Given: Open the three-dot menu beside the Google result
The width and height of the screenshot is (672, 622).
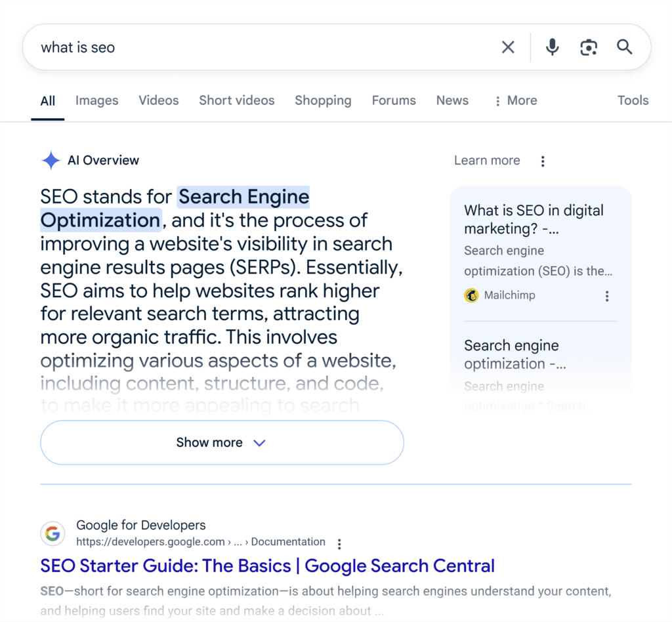Looking at the screenshot, I should [x=339, y=543].
